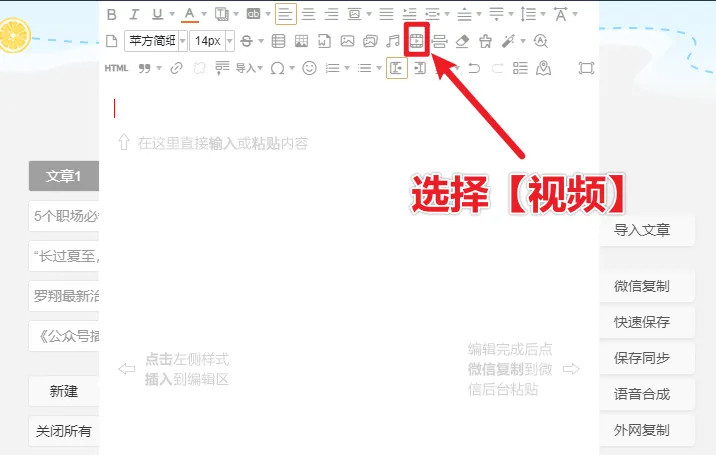
Task: Apply a numbered list
Action: point(332,68)
